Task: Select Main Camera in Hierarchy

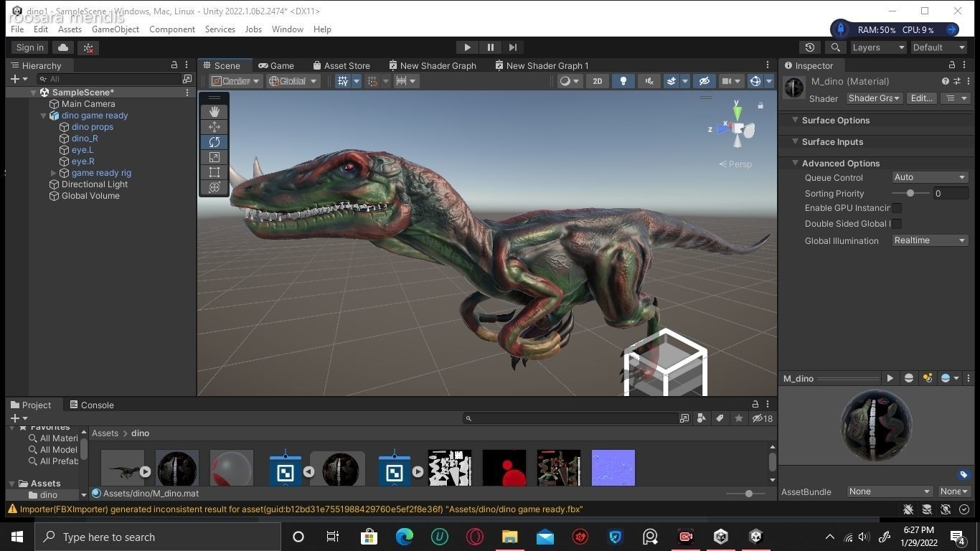Action: [x=88, y=104]
